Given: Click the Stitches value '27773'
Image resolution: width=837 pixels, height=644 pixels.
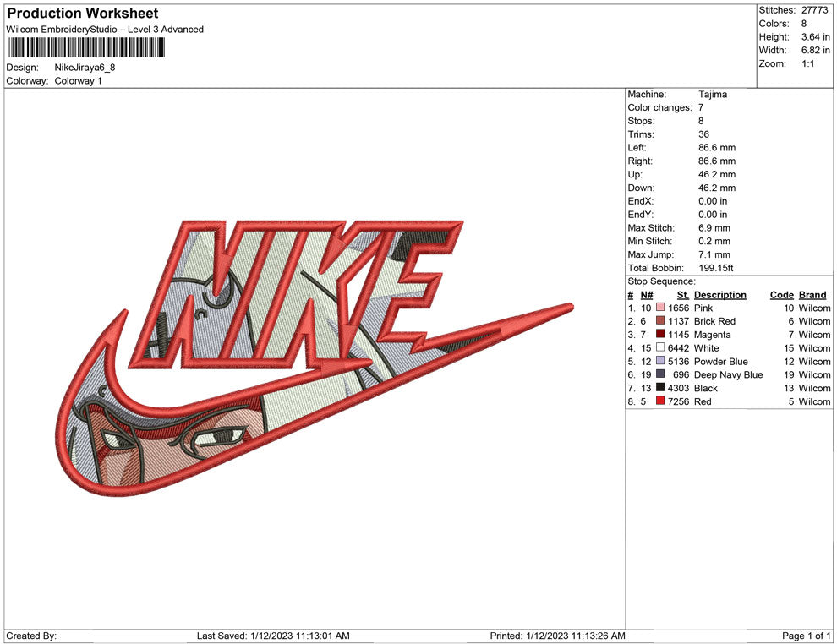Looking at the screenshot, I should click(814, 10).
